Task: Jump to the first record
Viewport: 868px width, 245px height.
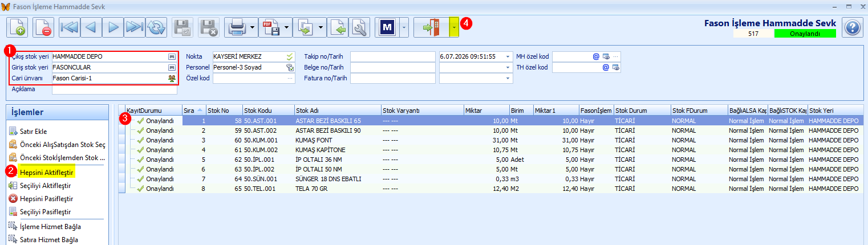Action: (x=69, y=27)
